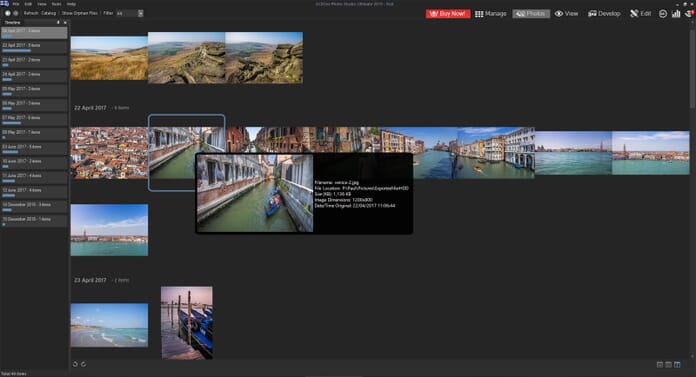Image resolution: width=696 pixels, height=377 pixels.
Task: Select 10 June 2017 in the Timeline list
Action: pos(34,163)
